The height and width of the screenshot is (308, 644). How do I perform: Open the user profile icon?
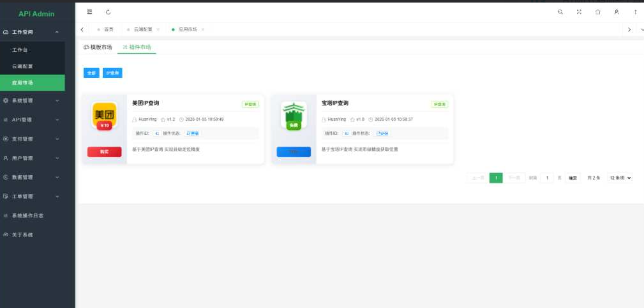[617, 12]
